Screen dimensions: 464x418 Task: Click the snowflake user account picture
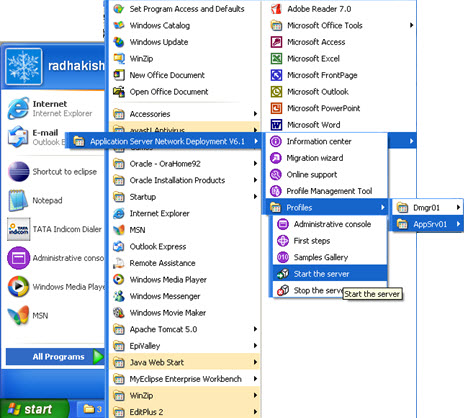pyautogui.click(x=24, y=66)
